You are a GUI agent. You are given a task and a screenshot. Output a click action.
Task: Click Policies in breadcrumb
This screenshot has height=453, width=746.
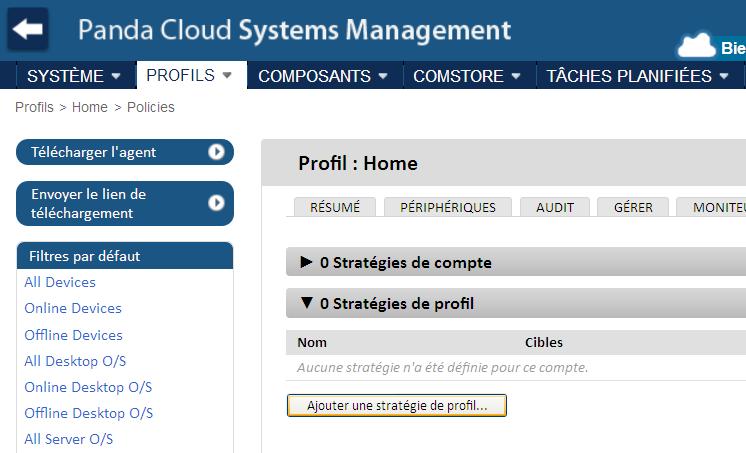click(151, 107)
